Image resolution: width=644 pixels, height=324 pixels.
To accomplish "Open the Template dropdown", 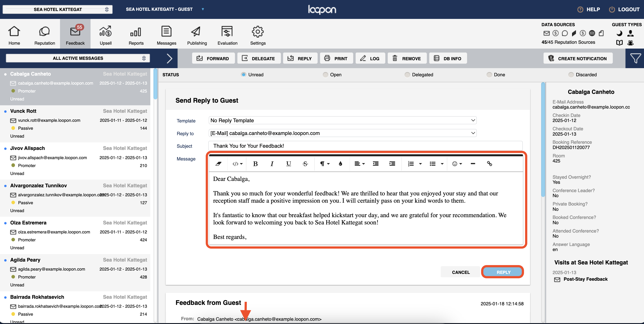I will pos(342,120).
